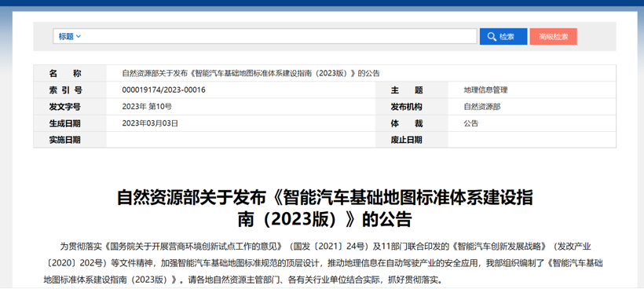Click document number 2023年 第10号

pos(147,107)
